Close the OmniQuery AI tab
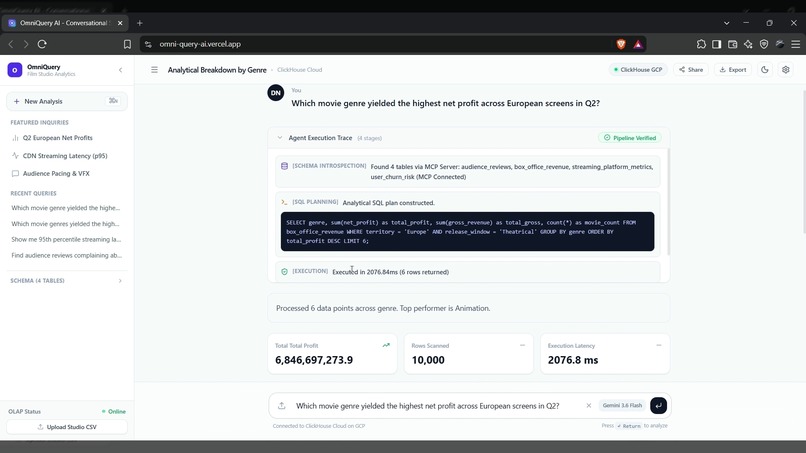Image resolution: width=806 pixels, height=453 pixels. (120, 23)
